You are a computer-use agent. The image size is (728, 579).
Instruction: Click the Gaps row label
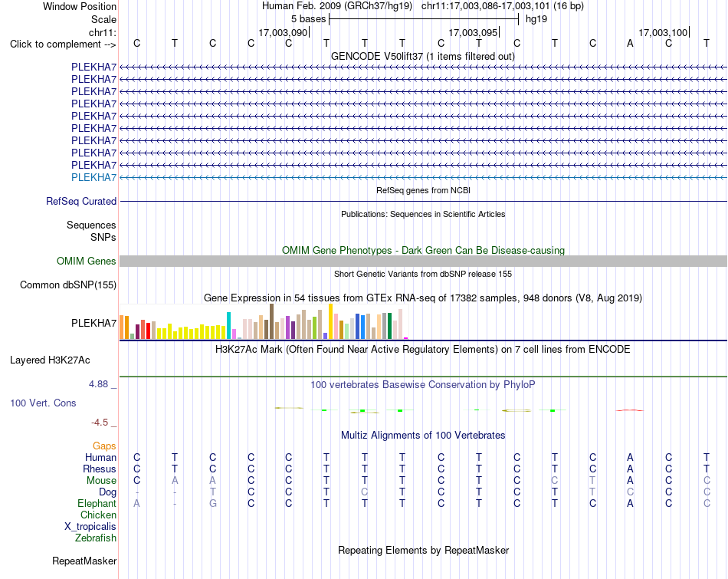tap(104, 446)
